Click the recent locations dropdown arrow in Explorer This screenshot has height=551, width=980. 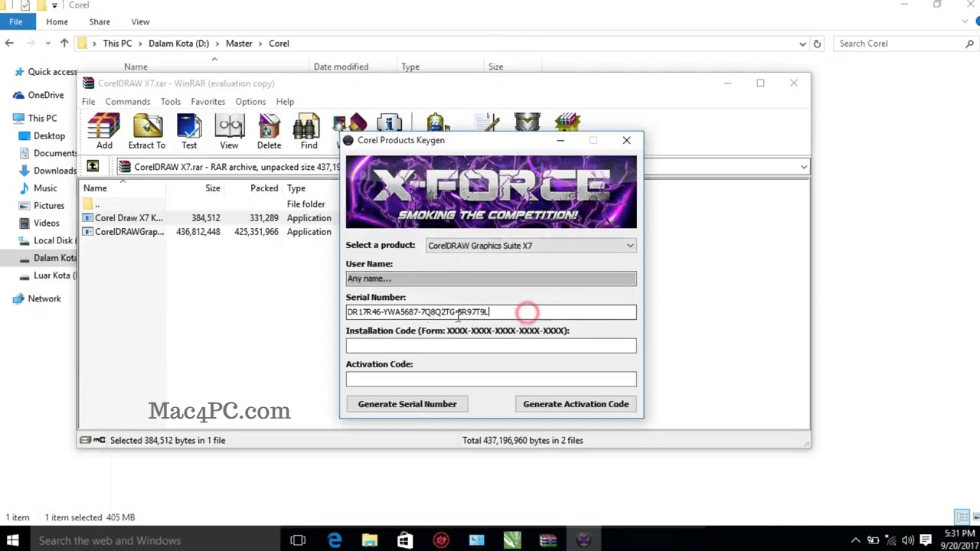[47, 44]
